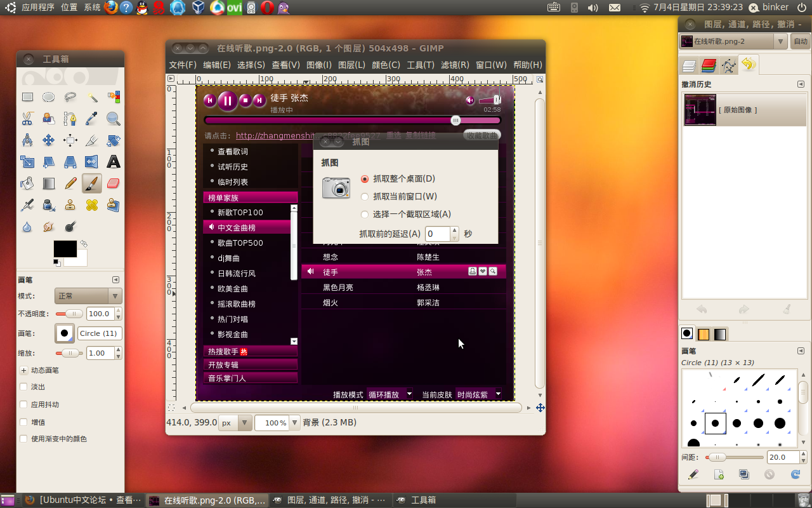Image resolution: width=812 pixels, height=508 pixels.
Task: Expand the 动态画笔 section
Action: (23, 370)
